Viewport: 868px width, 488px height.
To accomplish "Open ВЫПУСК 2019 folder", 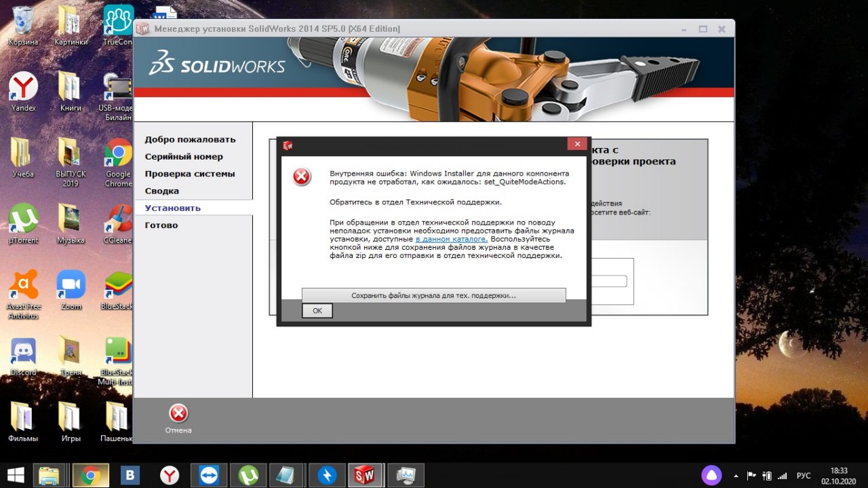I will click(x=71, y=162).
